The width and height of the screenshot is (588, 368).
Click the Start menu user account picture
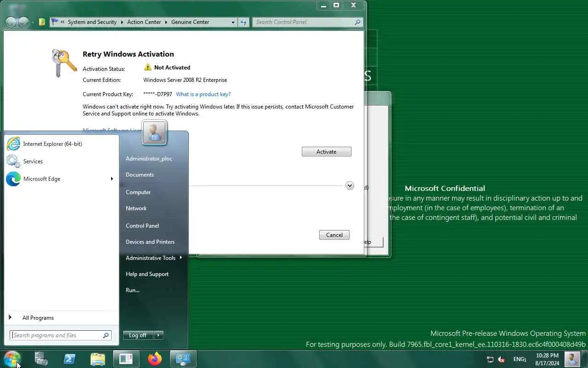click(154, 132)
